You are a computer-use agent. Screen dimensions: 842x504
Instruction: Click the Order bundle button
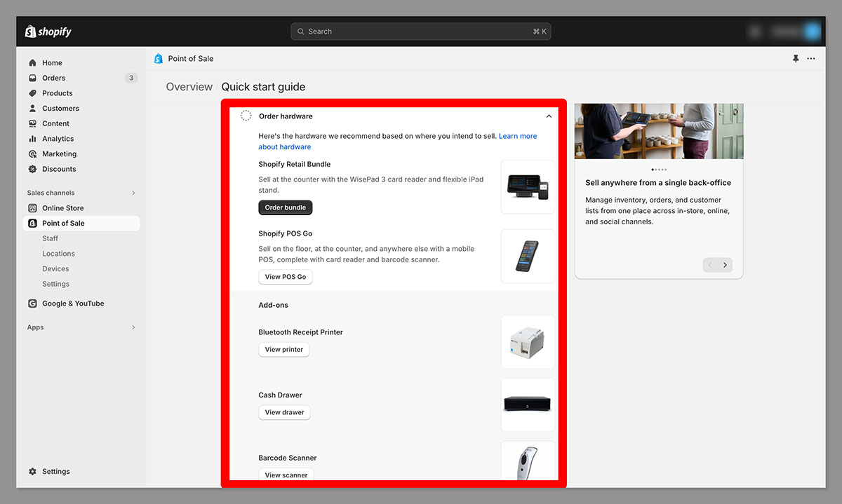[286, 207]
